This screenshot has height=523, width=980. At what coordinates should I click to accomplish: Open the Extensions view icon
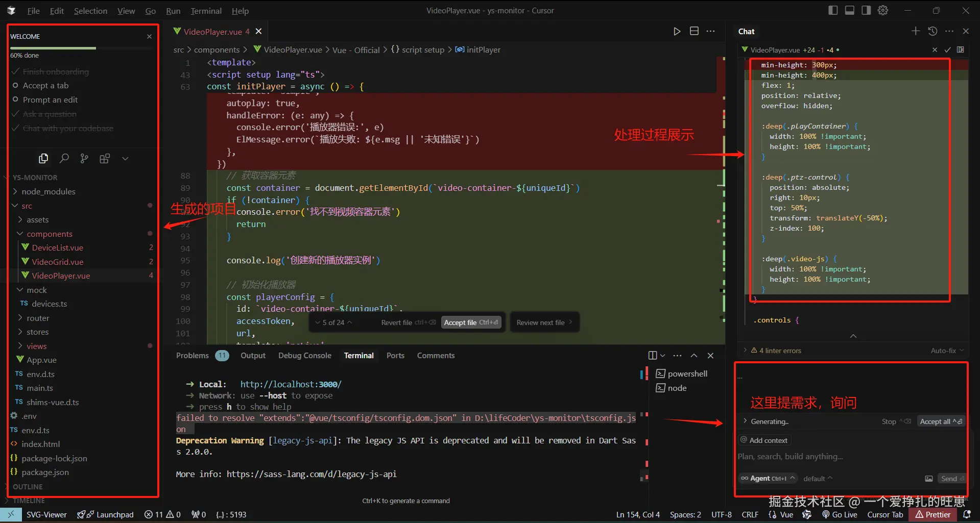coord(105,159)
